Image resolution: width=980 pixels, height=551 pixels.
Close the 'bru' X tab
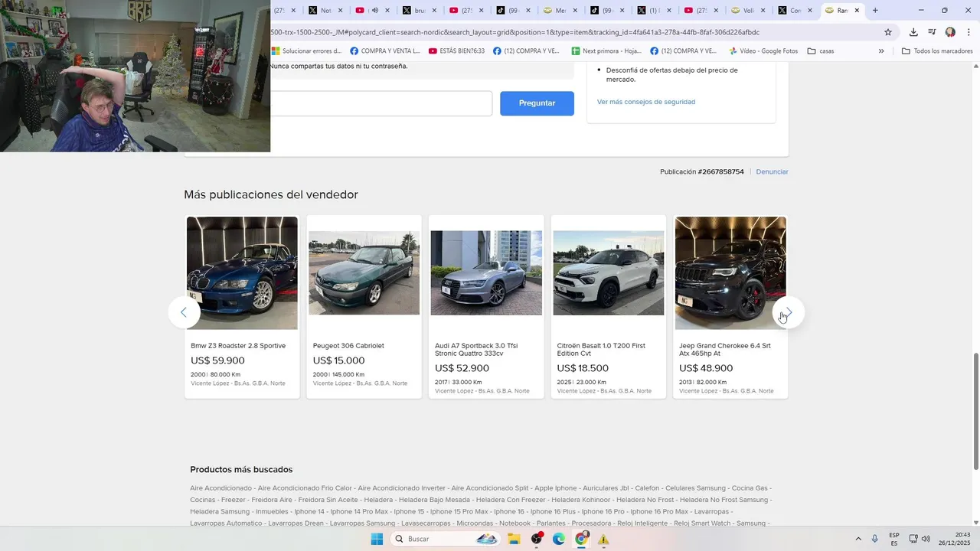point(434,11)
